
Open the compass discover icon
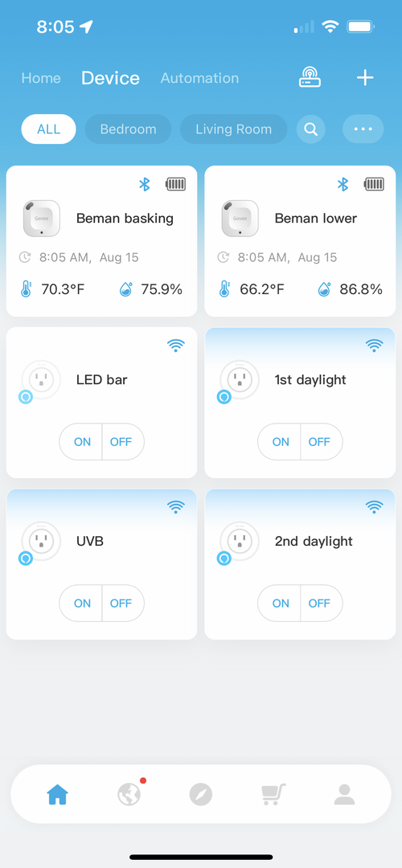(x=200, y=795)
